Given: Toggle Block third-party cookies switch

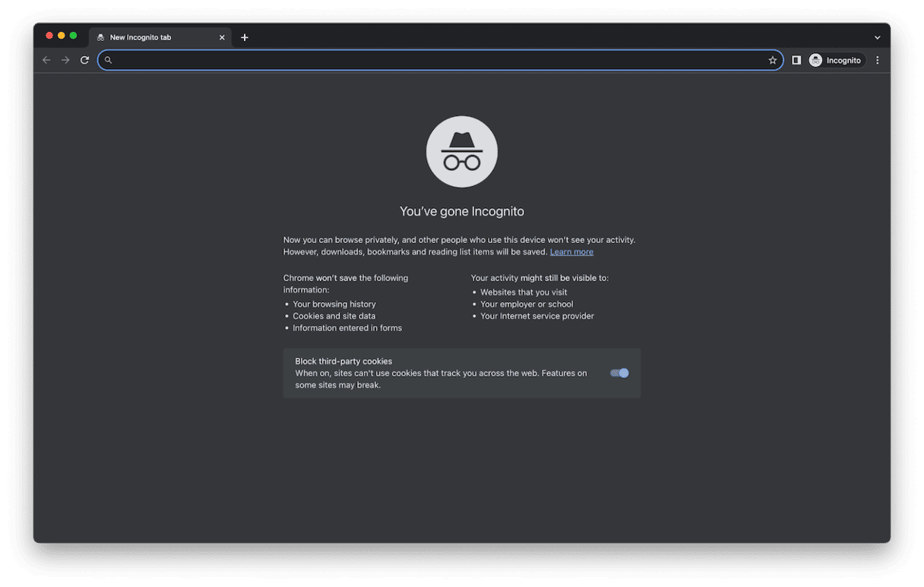Looking at the screenshot, I should pyautogui.click(x=619, y=373).
